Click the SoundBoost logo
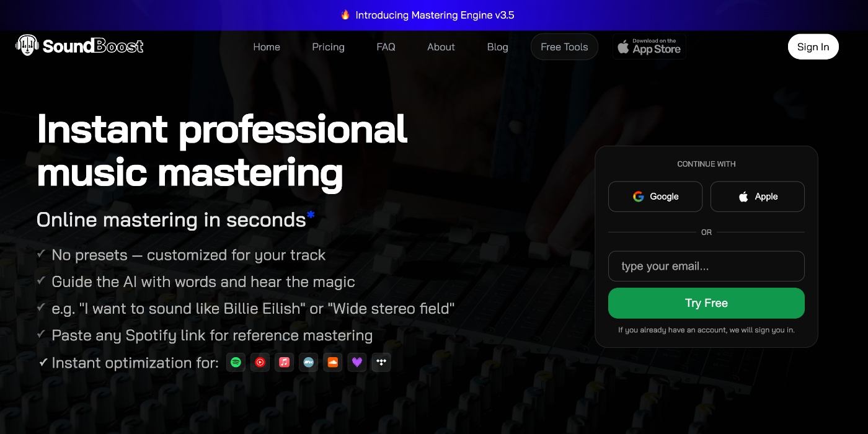868x434 pixels. (79, 46)
